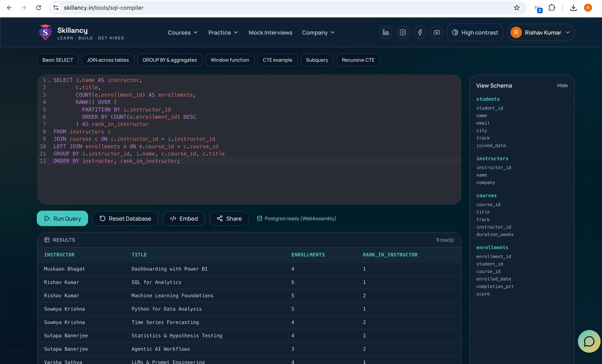Screen dimensions: 602x364
Task: Load the GROUP BY & aggregates example
Action: [170, 60]
